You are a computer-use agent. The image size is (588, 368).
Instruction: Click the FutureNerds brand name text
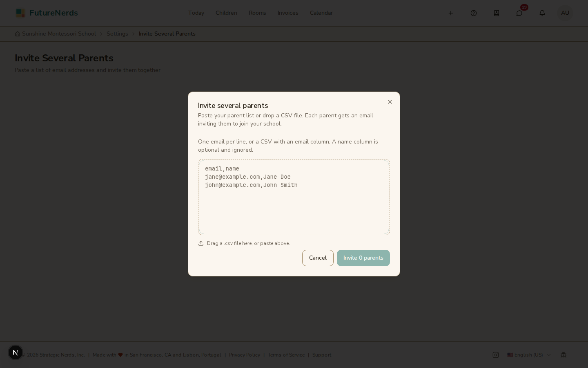pyautogui.click(x=53, y=13)
